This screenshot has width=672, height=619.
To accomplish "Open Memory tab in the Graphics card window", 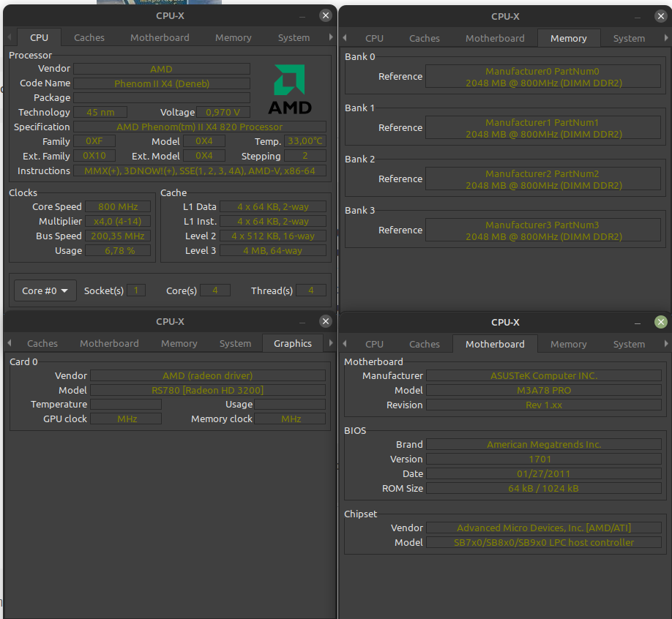I will click(x=179, y=344).
